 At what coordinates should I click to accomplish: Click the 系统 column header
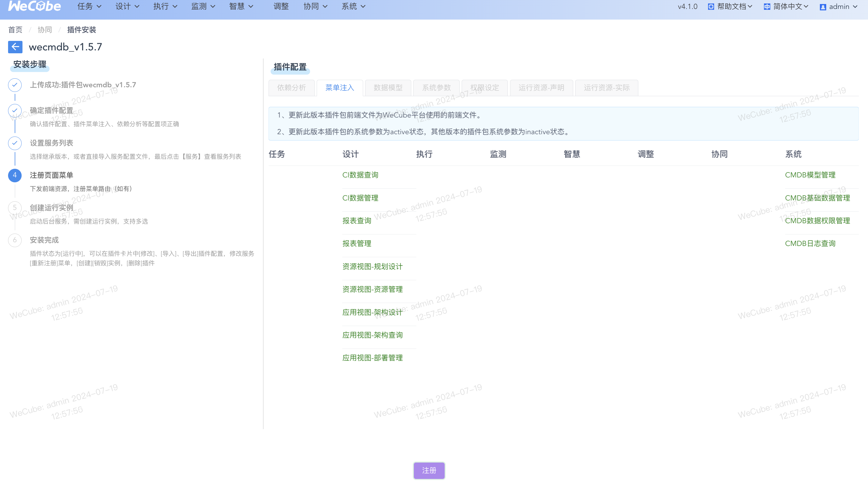point(793,154)
